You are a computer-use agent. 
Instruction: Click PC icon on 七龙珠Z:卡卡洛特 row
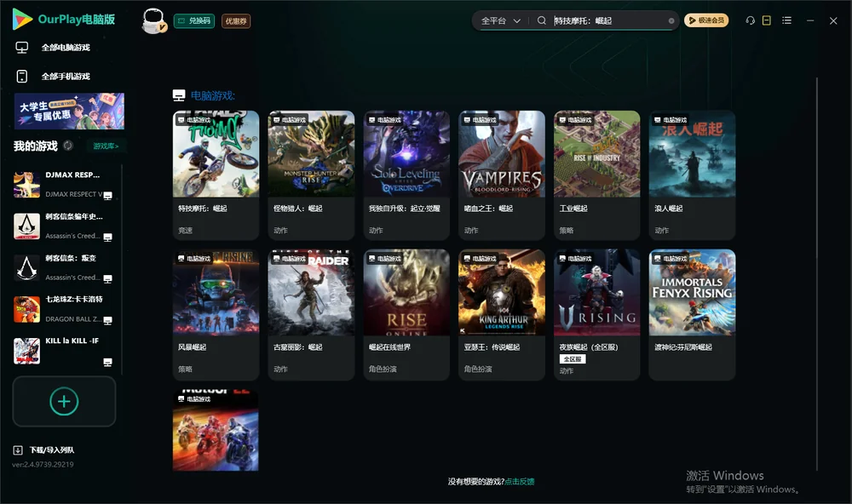(x=107, y=320)
